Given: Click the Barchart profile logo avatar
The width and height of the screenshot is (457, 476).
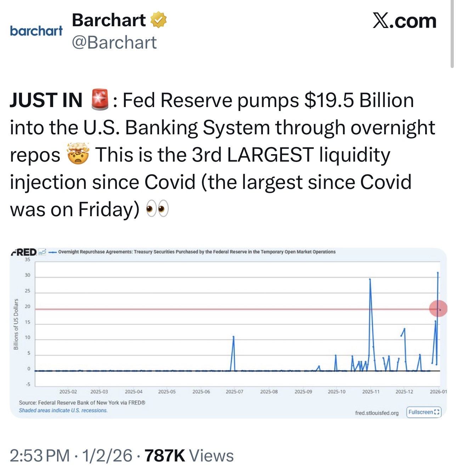Looking at the screenshot, I should coord(36,31).
